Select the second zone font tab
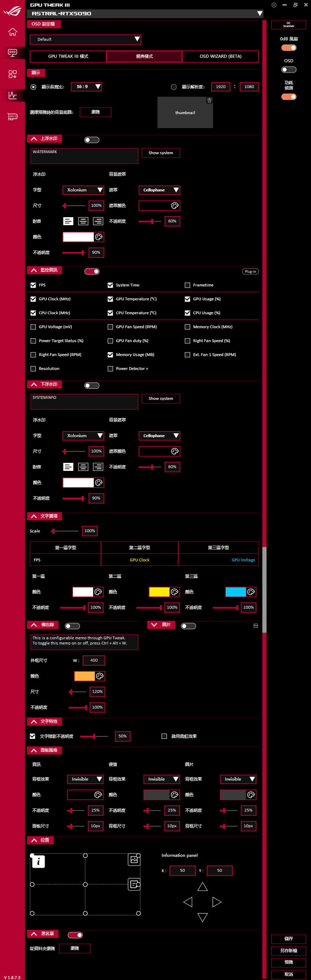This screenshot has height=980, width=311. click(140, 548)
